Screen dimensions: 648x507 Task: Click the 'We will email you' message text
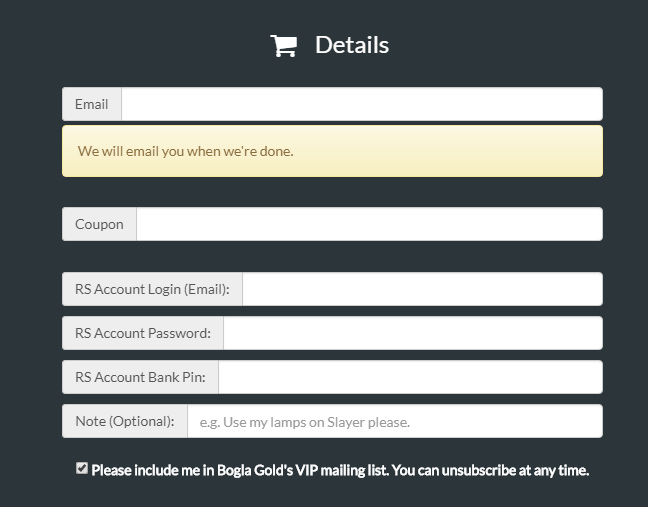click(186, 151)
